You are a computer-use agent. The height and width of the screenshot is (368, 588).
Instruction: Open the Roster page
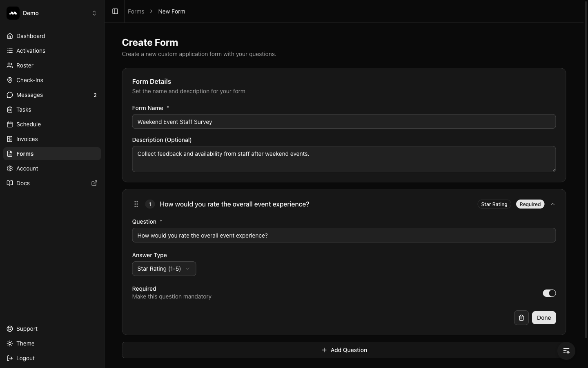coord(25,65)
